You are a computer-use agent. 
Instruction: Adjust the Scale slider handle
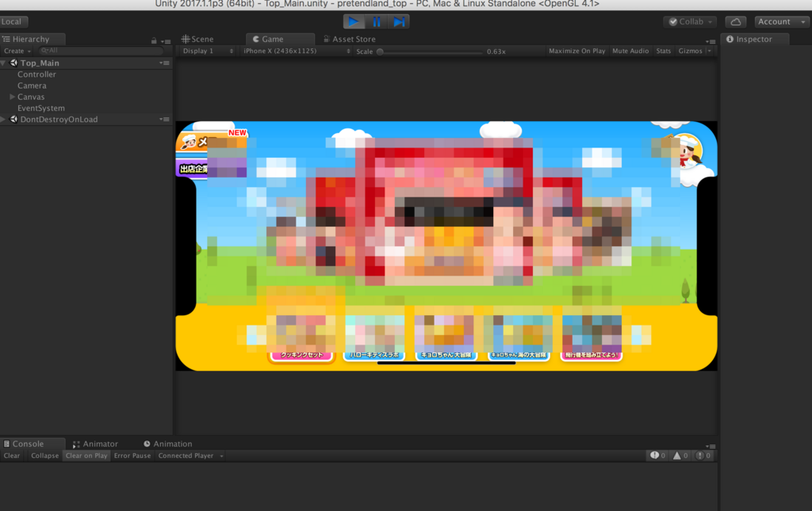point(380,51)
